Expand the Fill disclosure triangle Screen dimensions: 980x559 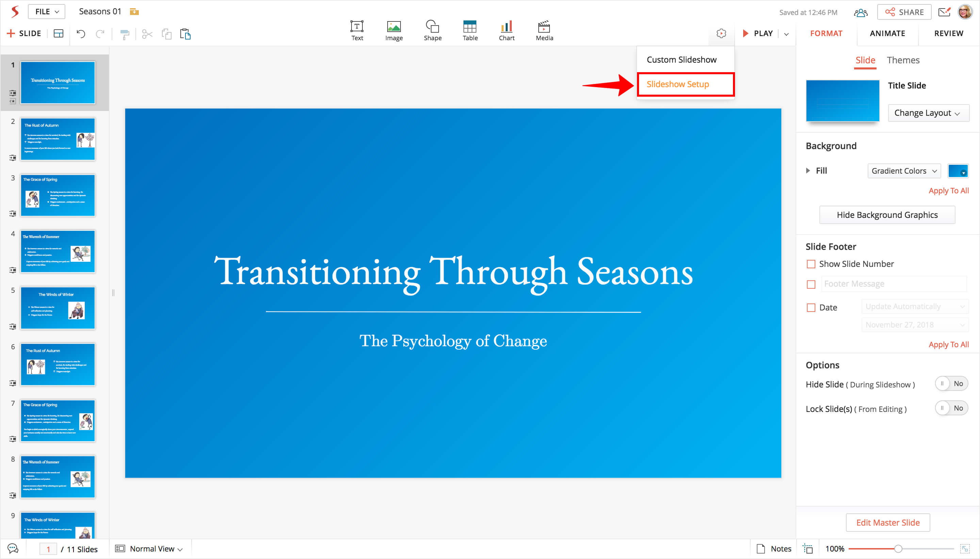click(808, 171)
